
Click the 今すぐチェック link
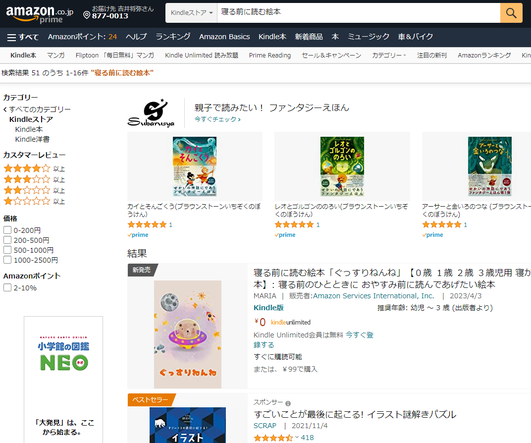click(217, 119)
